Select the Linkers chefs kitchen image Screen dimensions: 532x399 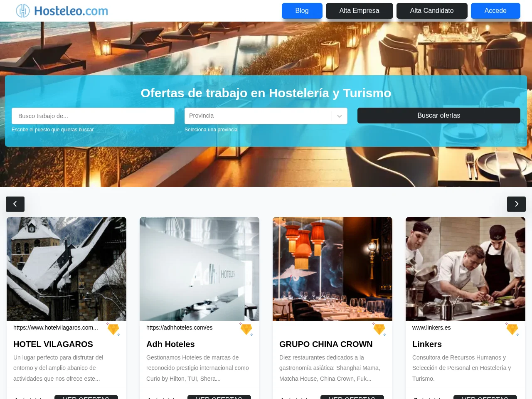465,269
